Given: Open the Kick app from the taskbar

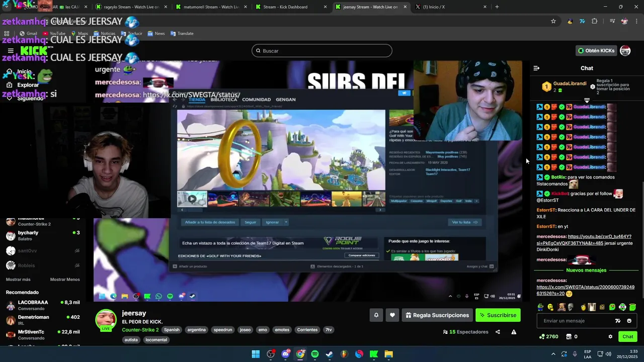Looking at the screenshot, I should [x=374, y=354].
